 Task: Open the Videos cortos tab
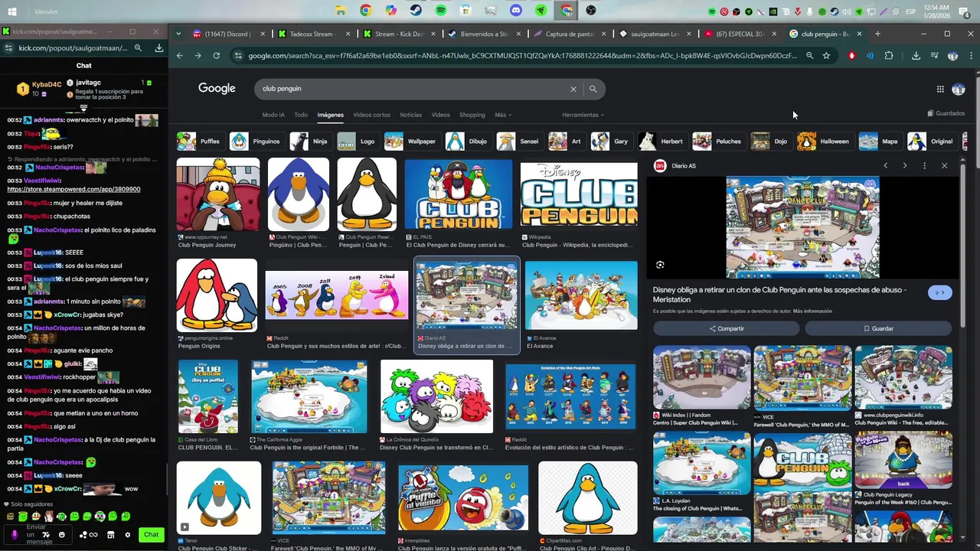[371, 115]
